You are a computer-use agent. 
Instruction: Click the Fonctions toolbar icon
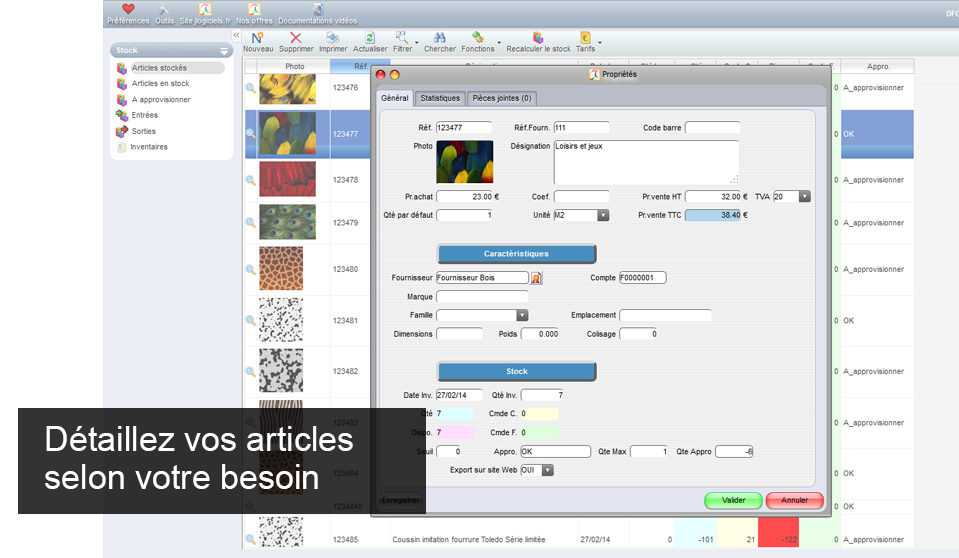(x=478, y=38)
